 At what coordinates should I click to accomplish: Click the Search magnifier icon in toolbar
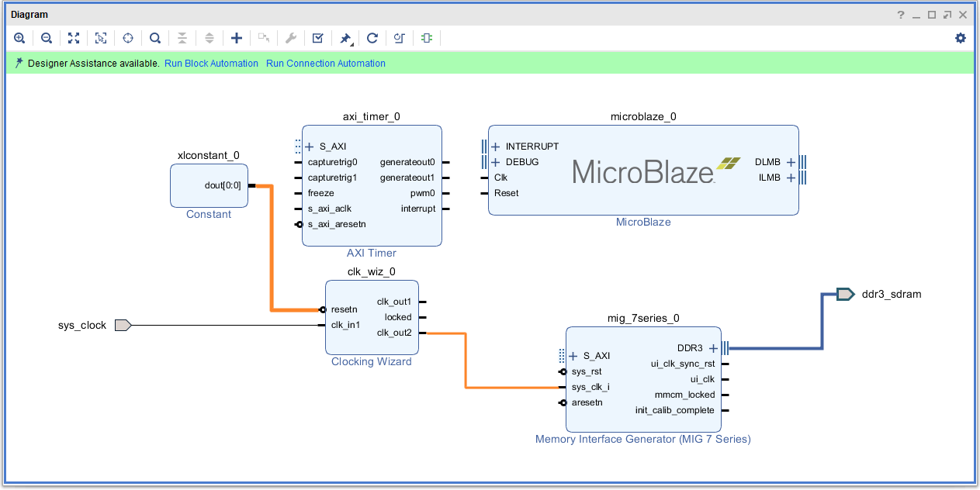coord(155,38)
